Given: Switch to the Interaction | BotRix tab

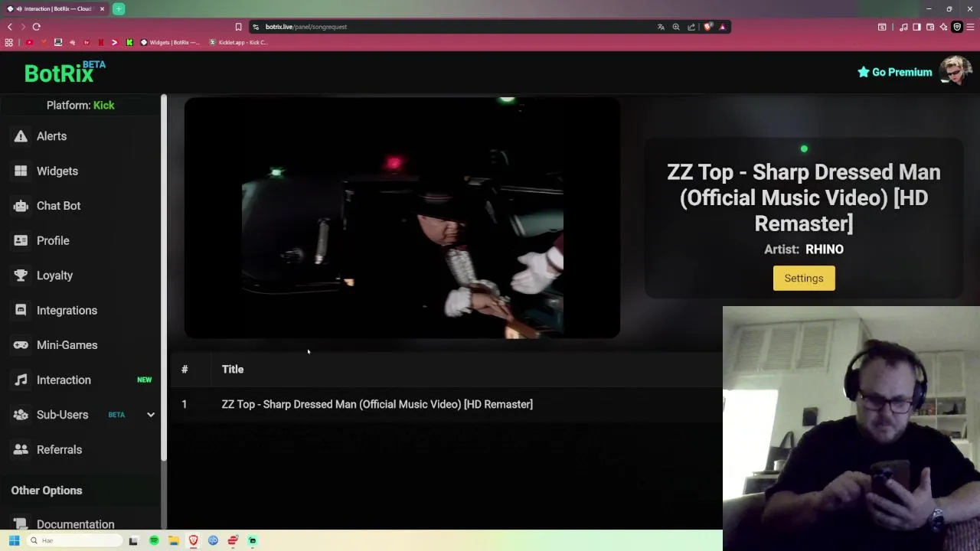Looking at the screenshot, I should click(57, 9).
